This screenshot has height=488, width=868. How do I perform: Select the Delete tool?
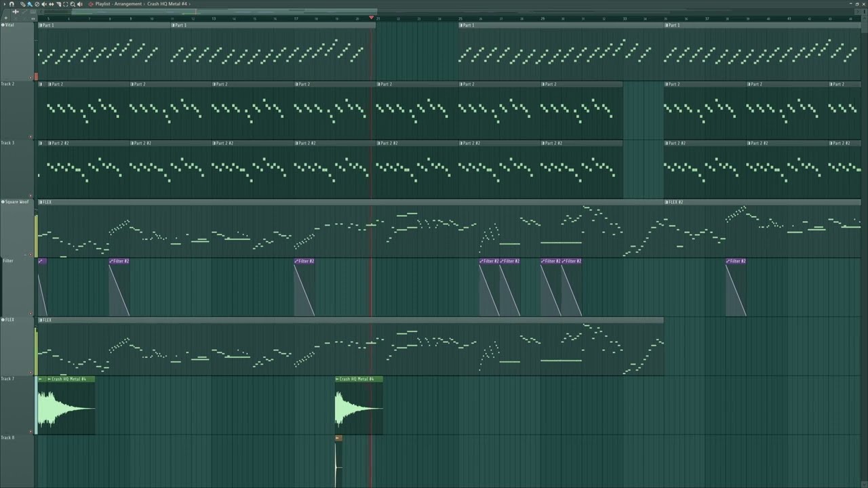click(x=37, y=4)
